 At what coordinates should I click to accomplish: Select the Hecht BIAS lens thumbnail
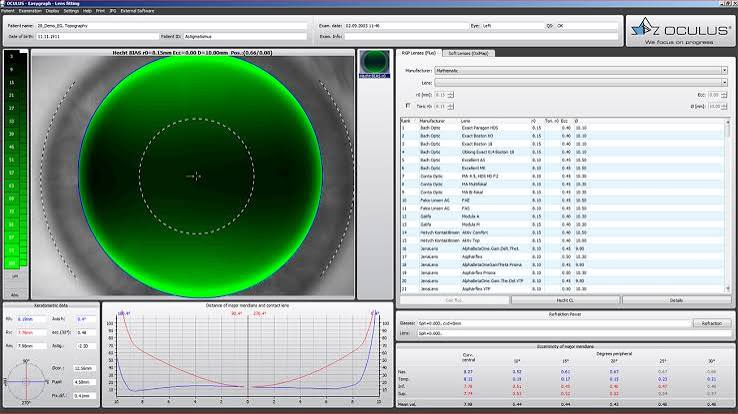coord(375,64)
